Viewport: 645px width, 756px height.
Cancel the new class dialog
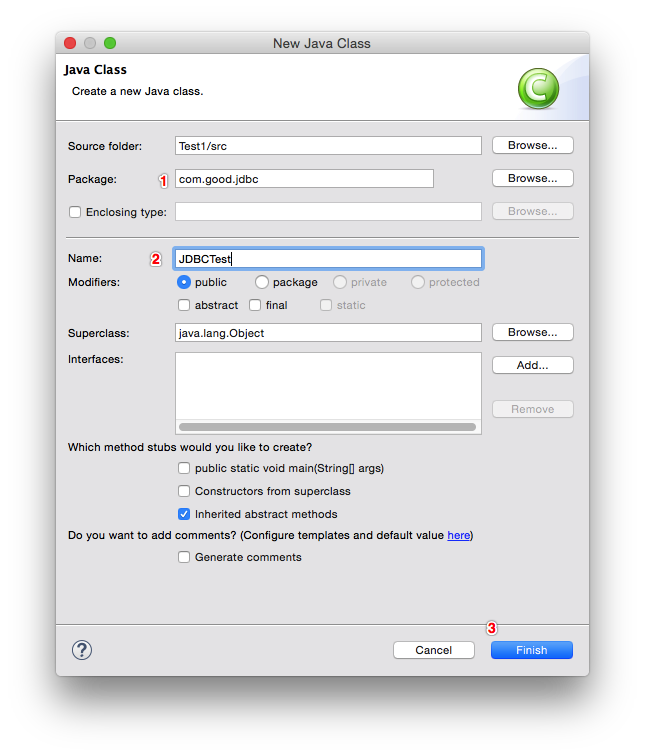coord(434,650)
